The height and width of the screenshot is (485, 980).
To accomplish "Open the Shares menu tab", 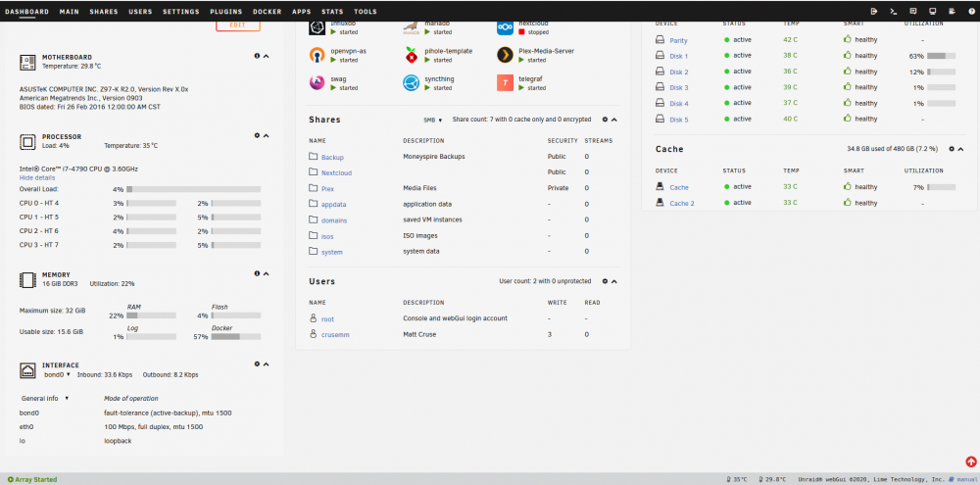I will point(103,12).
